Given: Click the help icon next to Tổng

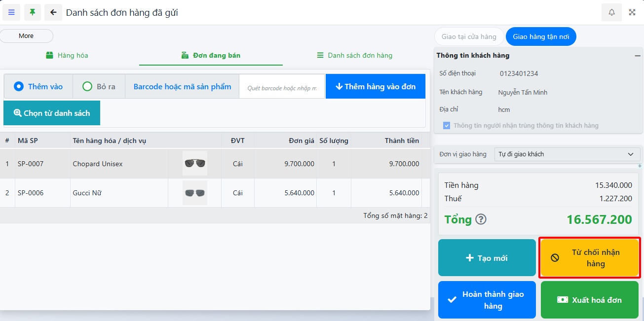Looking at the screenshot, I should point(481,219).
